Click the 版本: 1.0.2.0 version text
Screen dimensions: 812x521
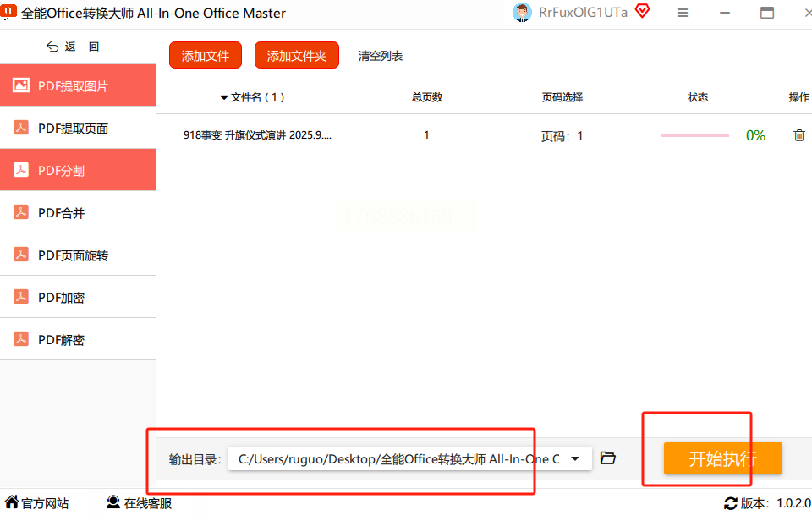[776, 503]
